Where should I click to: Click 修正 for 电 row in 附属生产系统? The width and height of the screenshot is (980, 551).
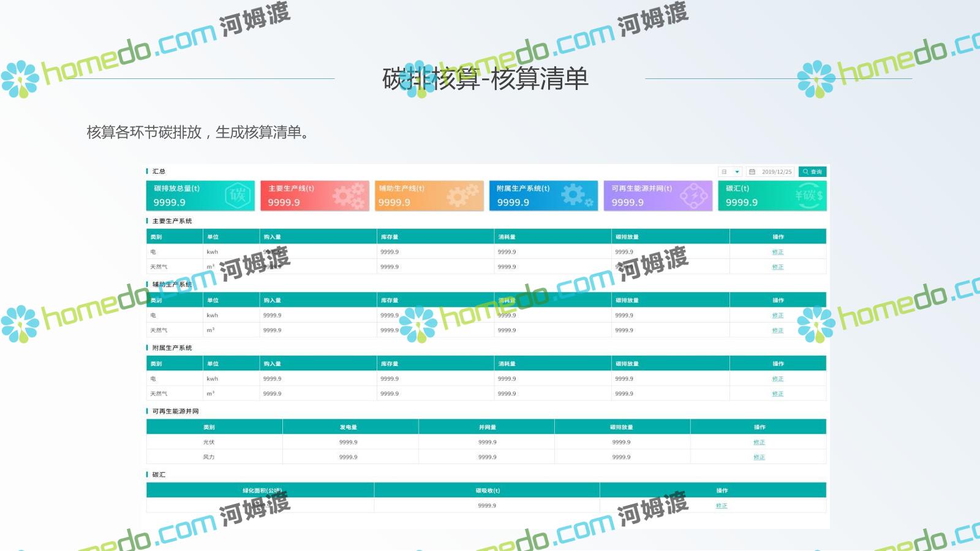coord(778,379)
